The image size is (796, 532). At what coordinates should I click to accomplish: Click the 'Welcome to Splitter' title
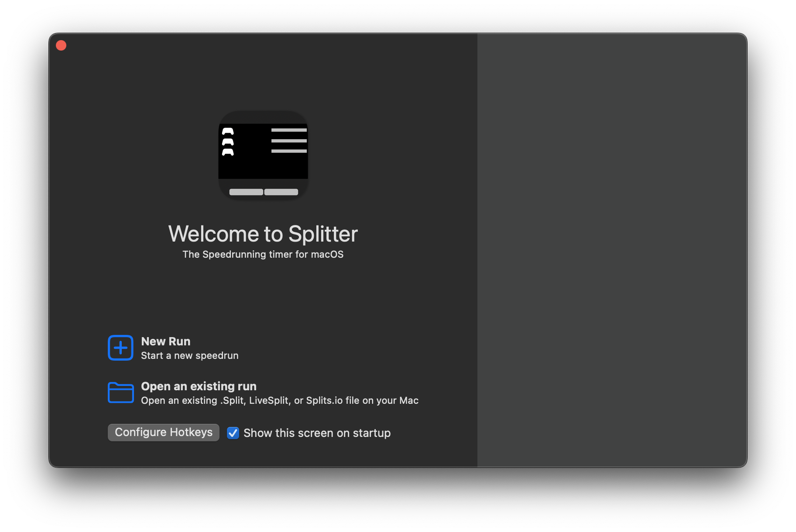(263, 234)
